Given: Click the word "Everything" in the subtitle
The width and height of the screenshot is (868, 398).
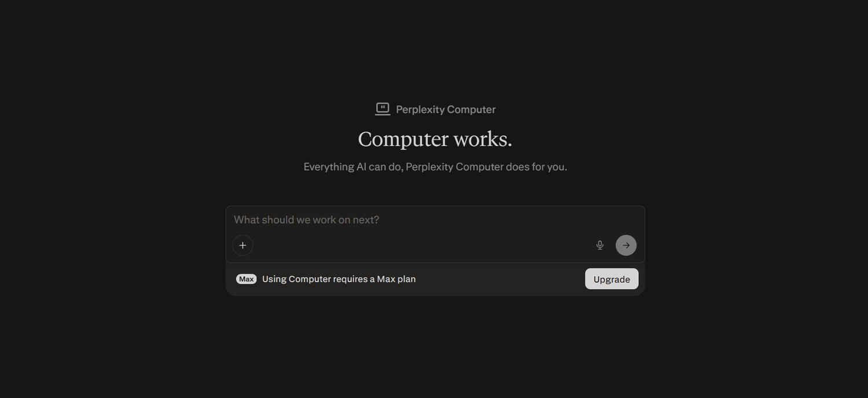Looking at the screenshot, I should click(x=329, y=167).
